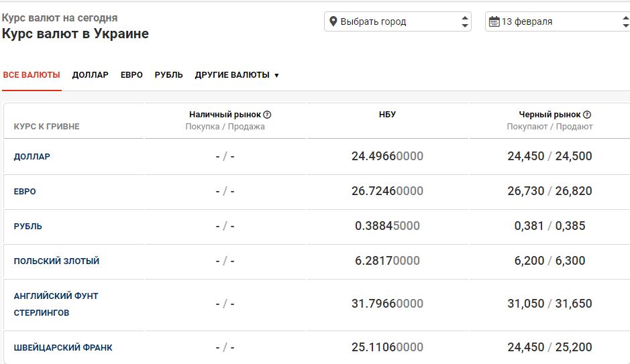Open the 13 февраля date dropdown
The image size is (630, 364).
(x=557, y=21)
